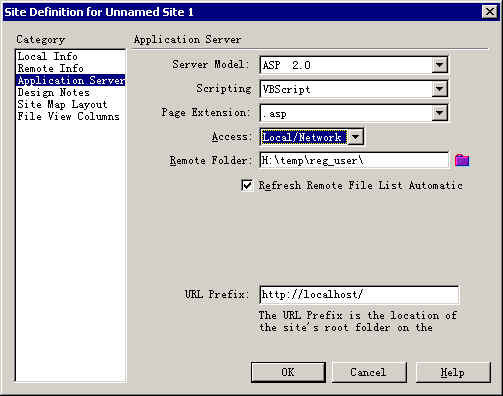Close the Site Definition dialog
This screenshot has height=396, width=503.
point(490,12)
